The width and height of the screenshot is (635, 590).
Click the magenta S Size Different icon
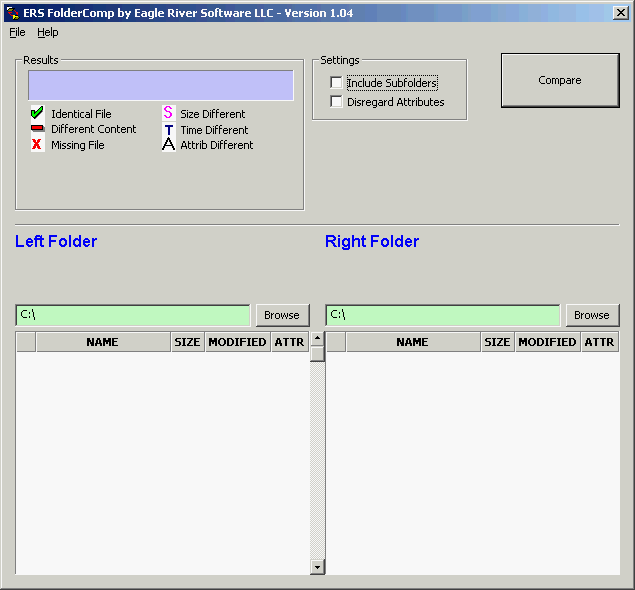[168, 112]
